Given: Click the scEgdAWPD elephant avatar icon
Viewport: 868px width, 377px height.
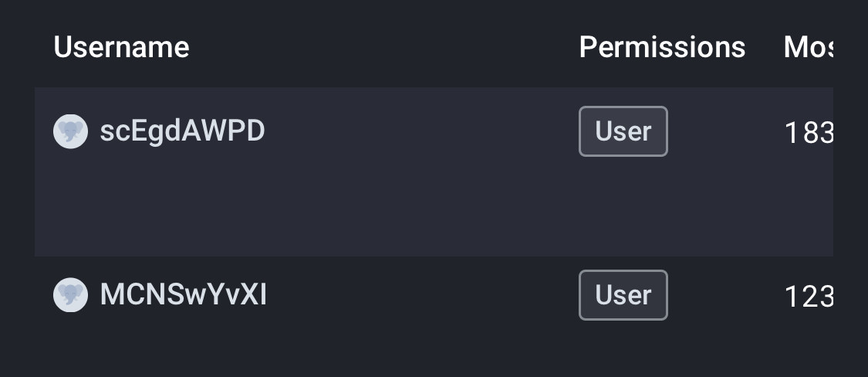Looking at the screenshot, I should (x=70, y=131).
